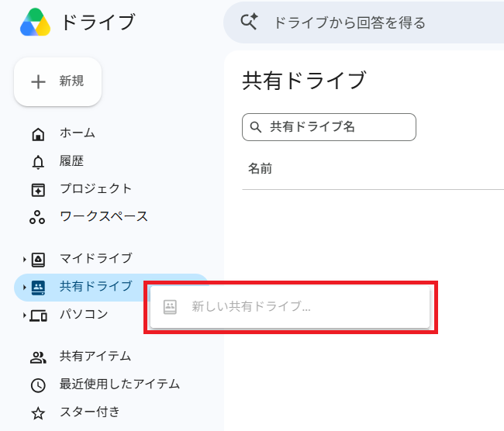Click the 共有アイテム people icon

point(38,357)
